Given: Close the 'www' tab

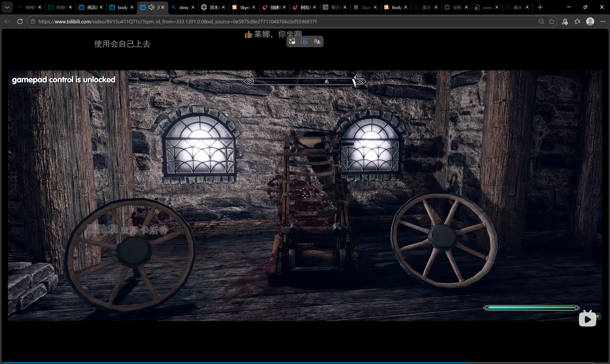Looking at the screenshot, I should tap(497, 7).
